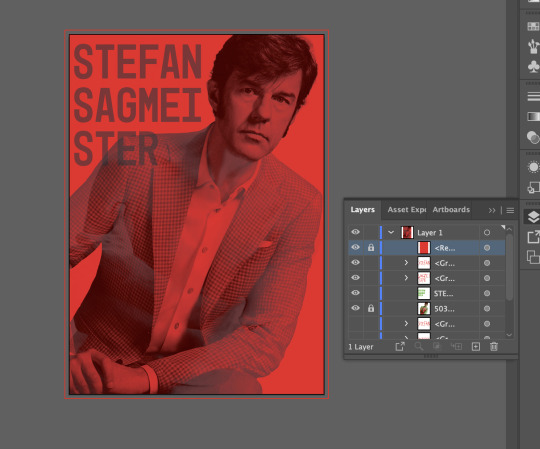Switch to the Artboards tab
Viewport: 540px width, 449px height.
[451, 210]
